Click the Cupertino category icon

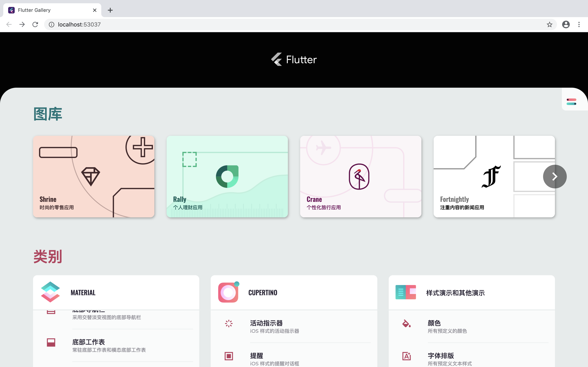(228, 292)
